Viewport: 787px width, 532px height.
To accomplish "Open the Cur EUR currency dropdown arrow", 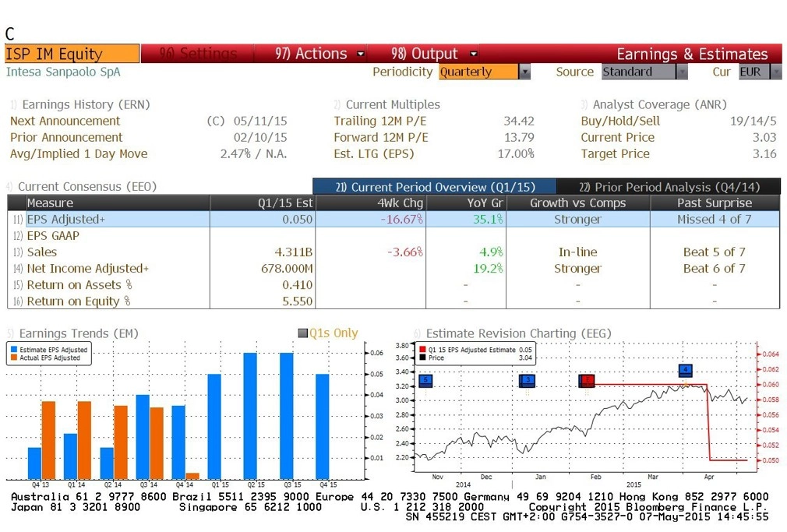I will (x=776, y=72).
